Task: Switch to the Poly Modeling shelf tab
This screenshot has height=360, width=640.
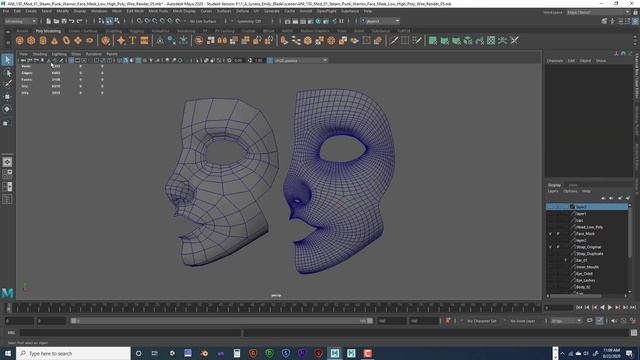Action: click(x=48, y=31)
